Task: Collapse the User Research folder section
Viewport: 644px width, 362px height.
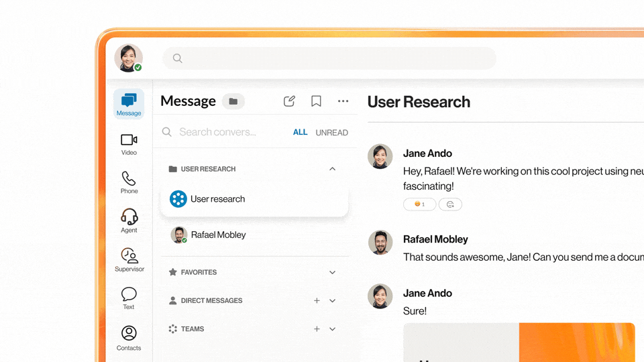Action: click(332, 169)
